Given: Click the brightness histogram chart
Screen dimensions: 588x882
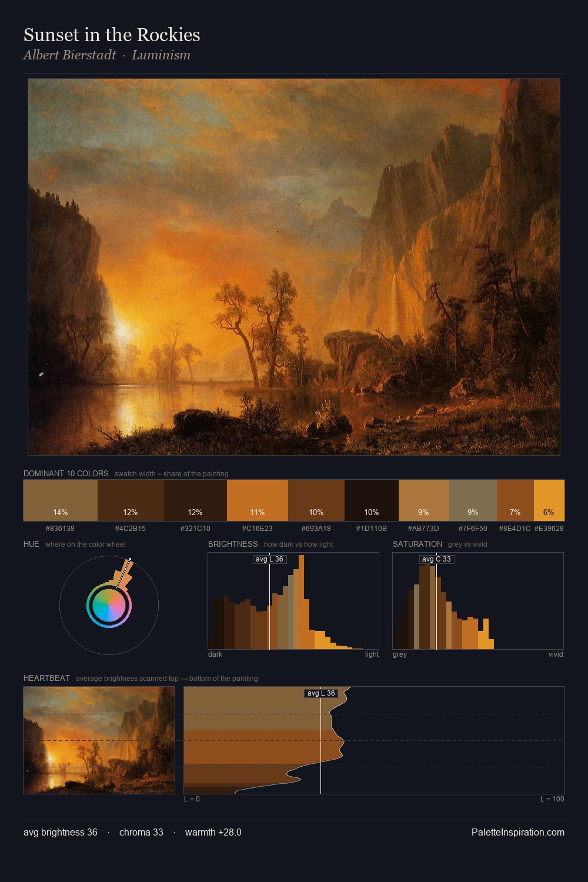Looking at the screenshot, I should tap(293, 601).
